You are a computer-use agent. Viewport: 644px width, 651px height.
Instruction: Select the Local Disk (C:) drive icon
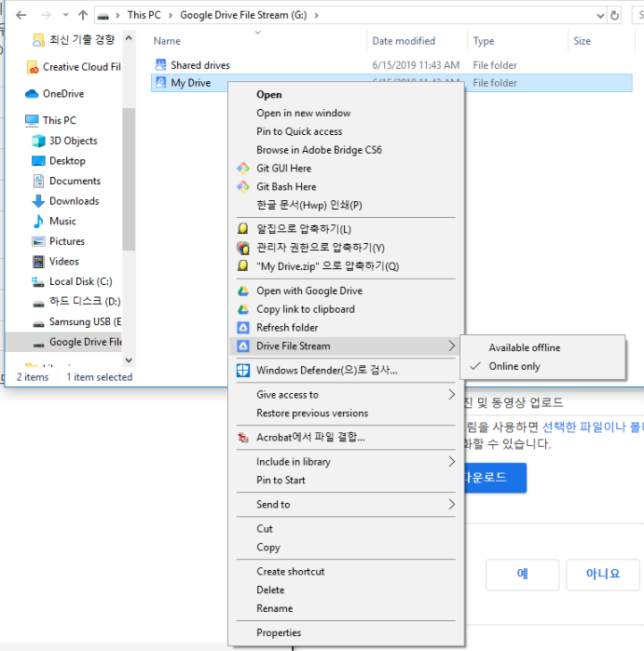(x=38, y=282)
